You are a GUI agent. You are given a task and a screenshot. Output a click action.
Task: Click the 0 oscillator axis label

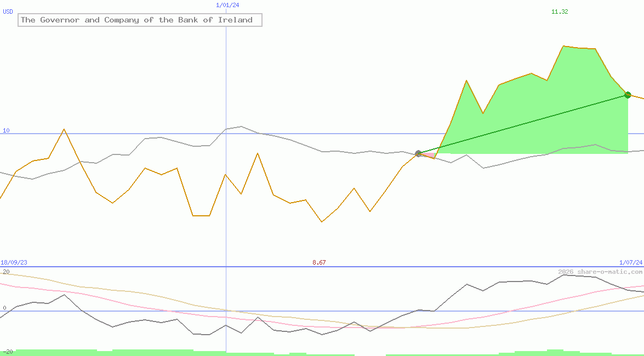(4, 308)
